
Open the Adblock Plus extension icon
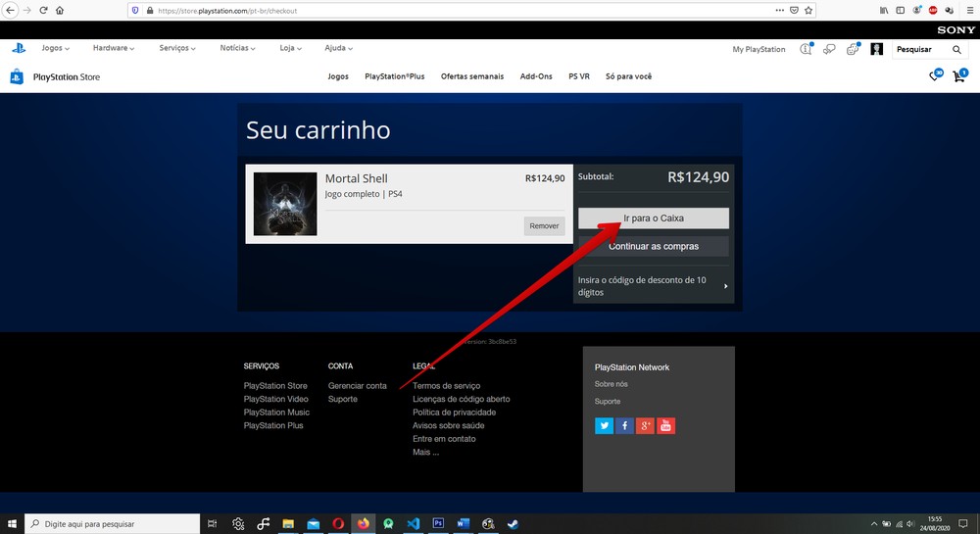point(933,10)
